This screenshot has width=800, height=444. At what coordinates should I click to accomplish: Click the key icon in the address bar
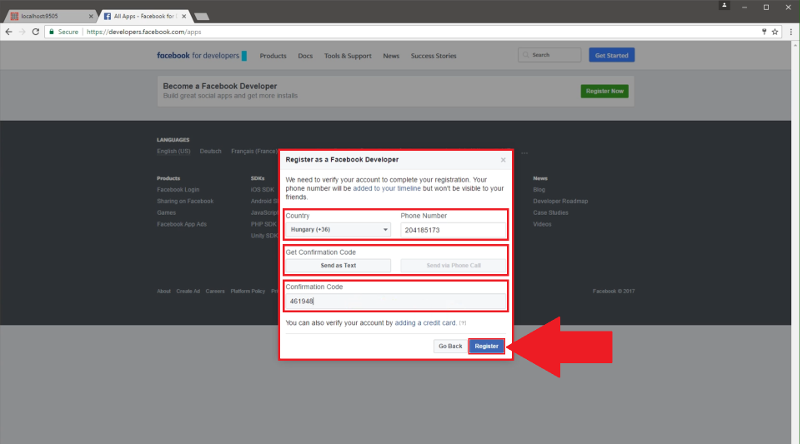point(761,32)
